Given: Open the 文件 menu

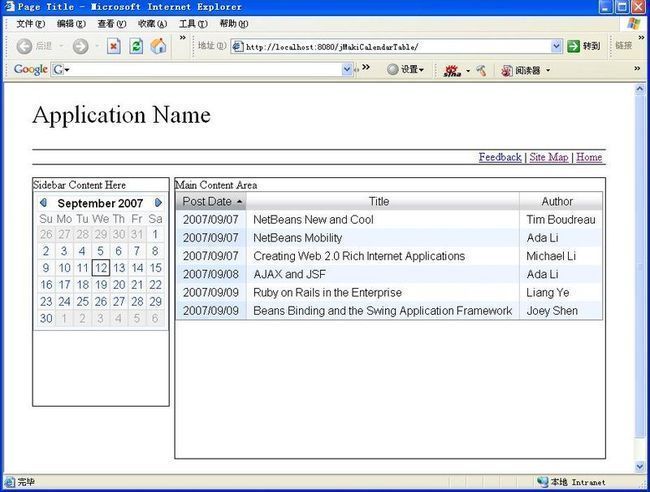Looking at the screenshot, I should pos(31,24).
